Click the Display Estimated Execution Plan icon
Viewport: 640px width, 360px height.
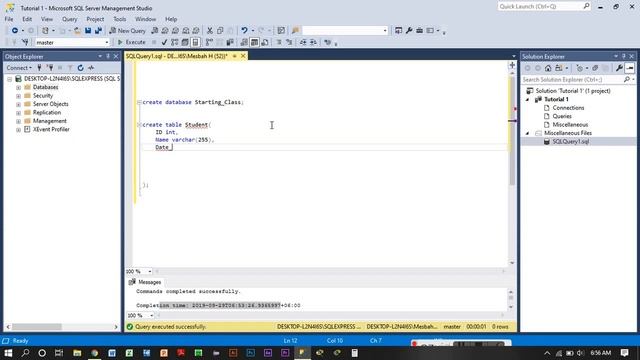(x=175, y=42)
